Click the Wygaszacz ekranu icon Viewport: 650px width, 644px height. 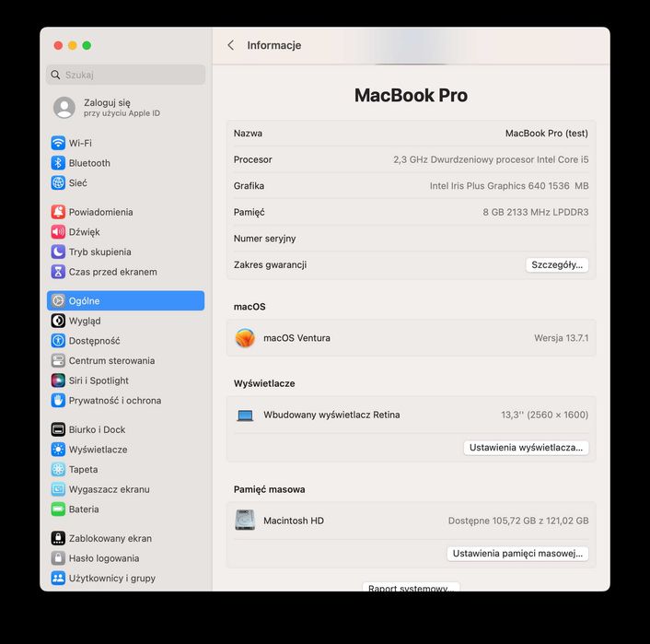point(58,489)
